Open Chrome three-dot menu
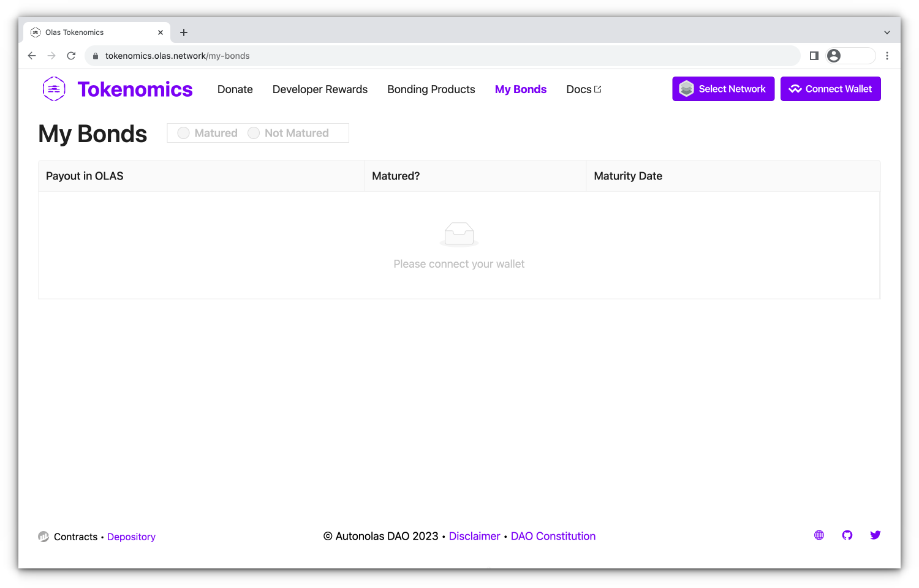Image resolution: width=919 pixels, height=588 pixels. coord(887,56)
